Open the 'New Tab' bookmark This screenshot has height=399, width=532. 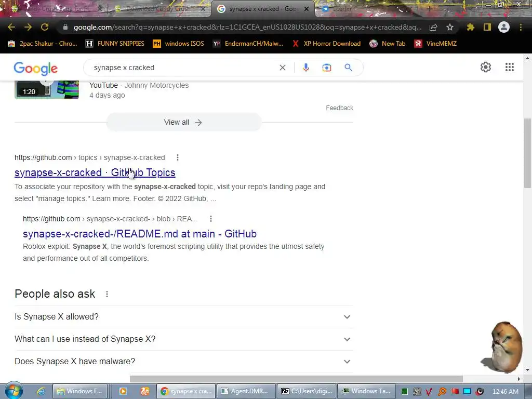point(388,44)
